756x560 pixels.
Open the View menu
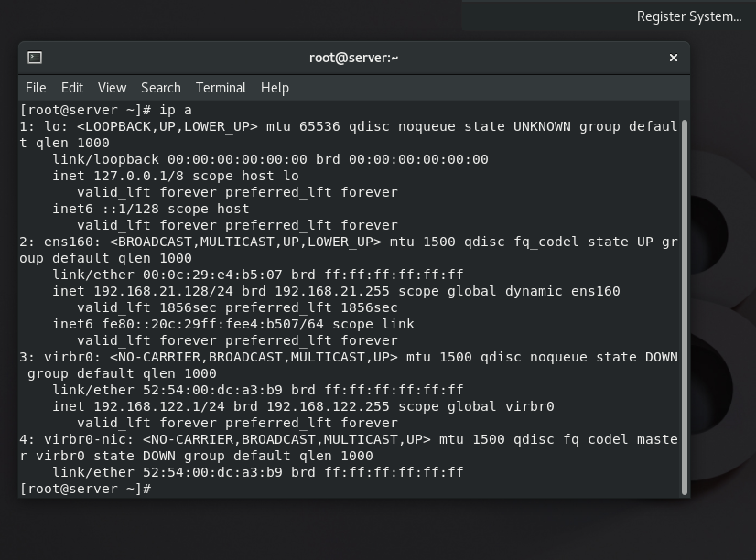click(112, 88)
